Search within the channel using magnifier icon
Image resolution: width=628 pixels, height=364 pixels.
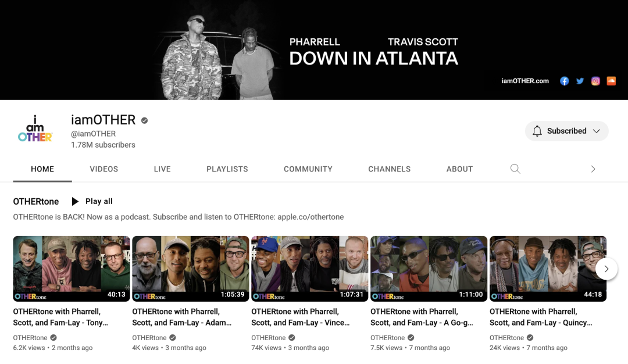tap(515, 169)
